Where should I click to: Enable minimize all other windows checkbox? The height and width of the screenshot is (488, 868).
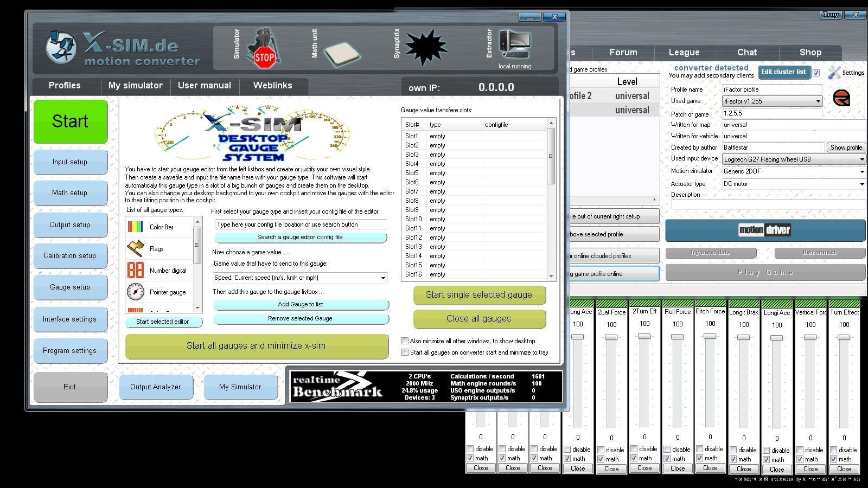tap(405, 341)
